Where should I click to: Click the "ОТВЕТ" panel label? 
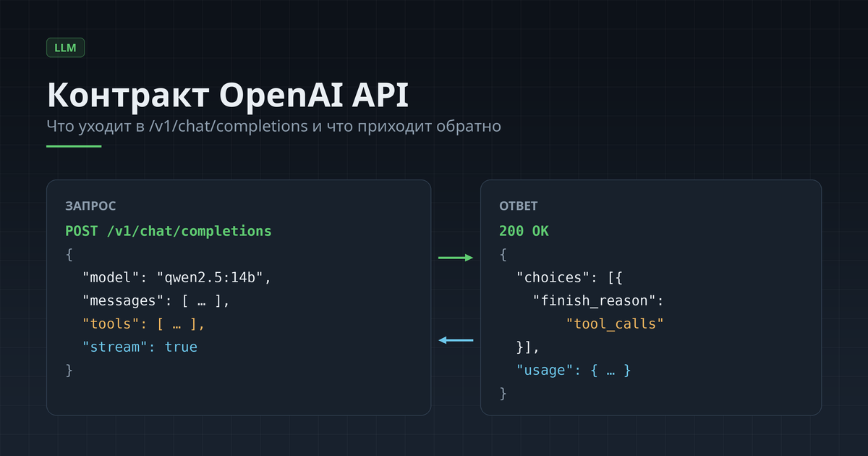[x=519, y=206]
